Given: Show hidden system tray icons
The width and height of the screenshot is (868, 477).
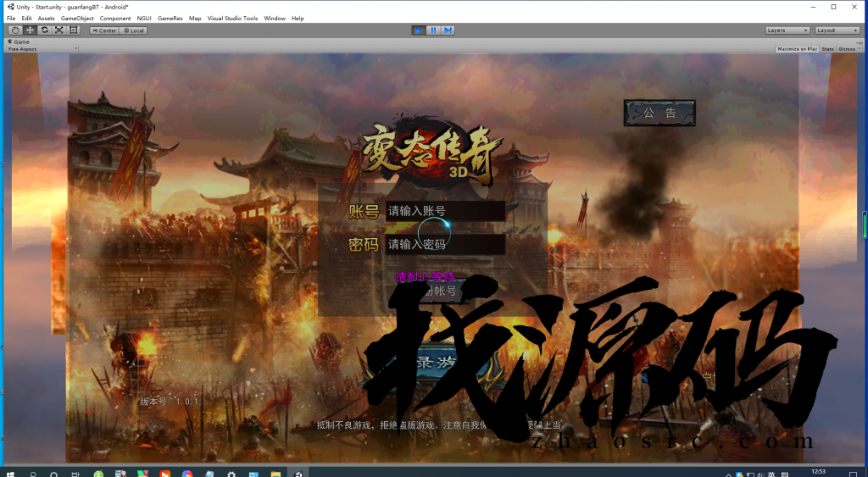Looking at the screenshot, I should (728, 474).
